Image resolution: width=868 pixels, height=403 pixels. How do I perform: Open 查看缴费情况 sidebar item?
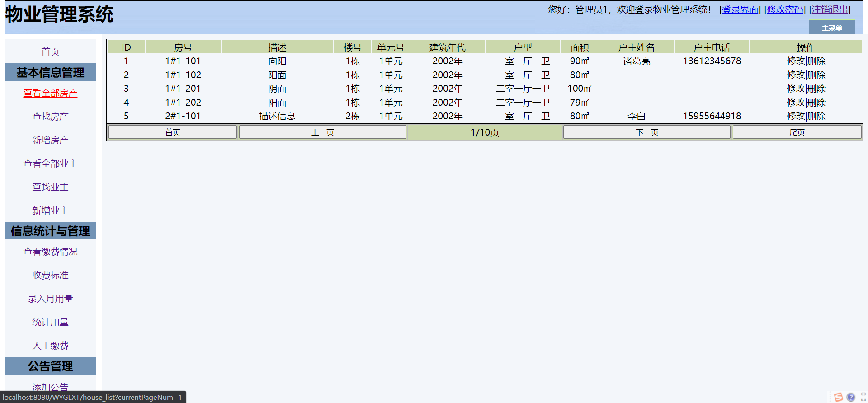pos(50,252)
